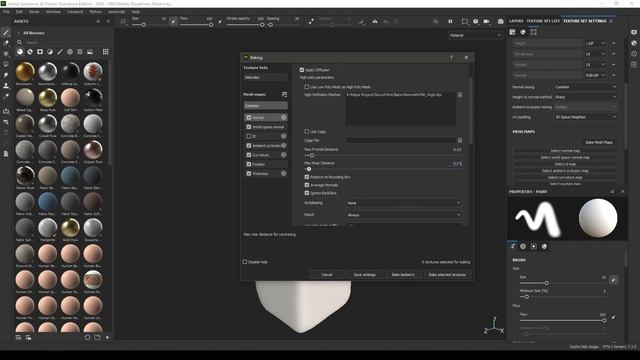The image size is (640, 360).
Task: Open Baking dialog help question icon
Action: 451,58
